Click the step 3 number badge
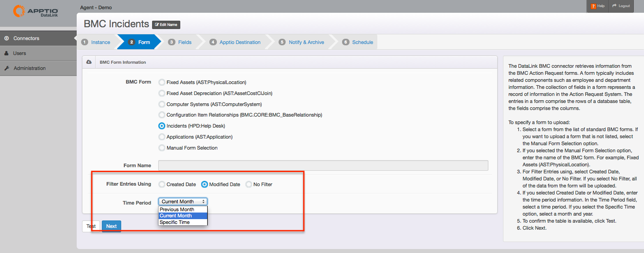The image size is (644, 253). click(171, 42)
